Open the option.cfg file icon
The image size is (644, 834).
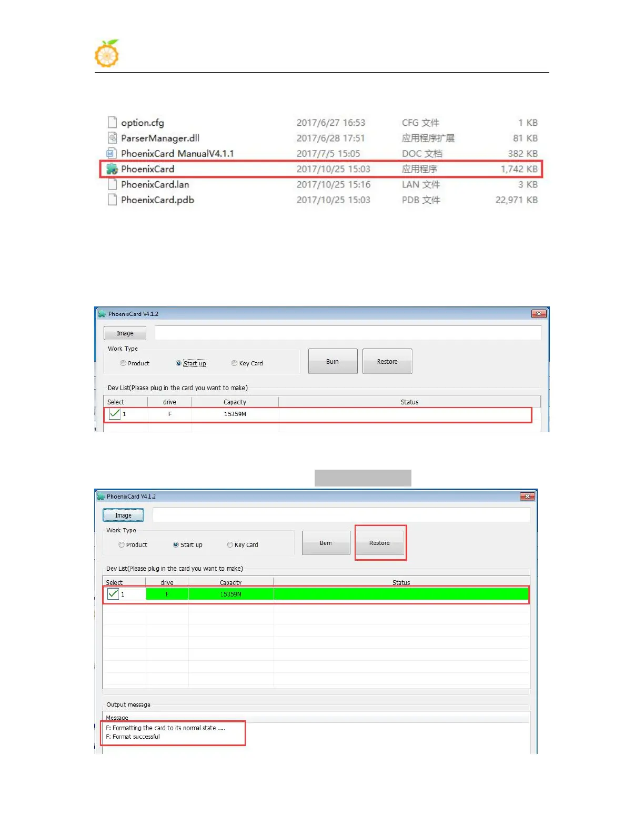coord(112,123)
